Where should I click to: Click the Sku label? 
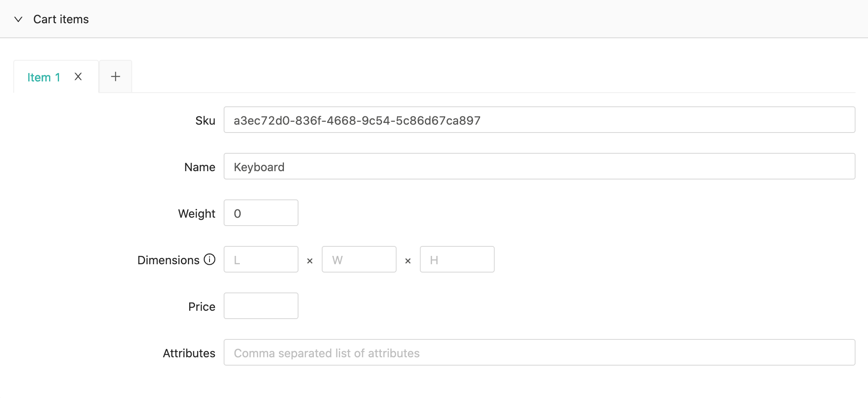pyautogui.click(x=205, y=120)
